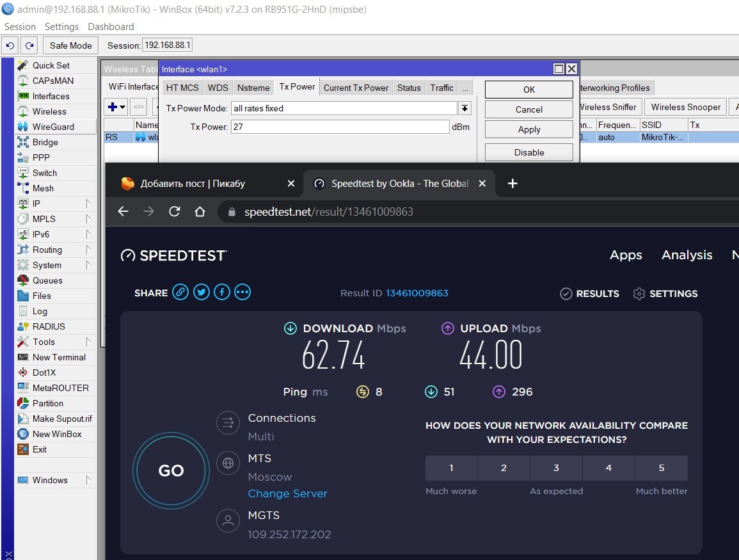Copy result link using the link share icon

181,292
